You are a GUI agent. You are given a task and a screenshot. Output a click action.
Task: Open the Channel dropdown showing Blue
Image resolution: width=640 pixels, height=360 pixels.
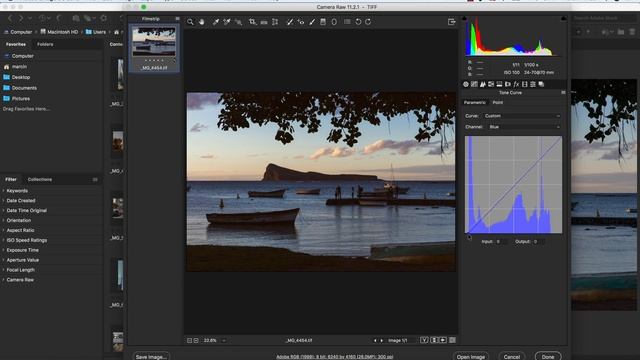pos(524,127)
